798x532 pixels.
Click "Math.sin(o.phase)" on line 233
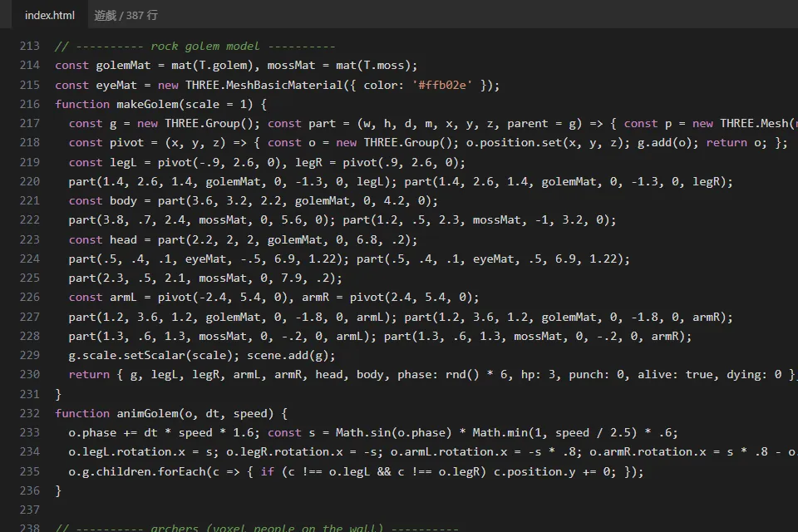click(x=393, y=433)
